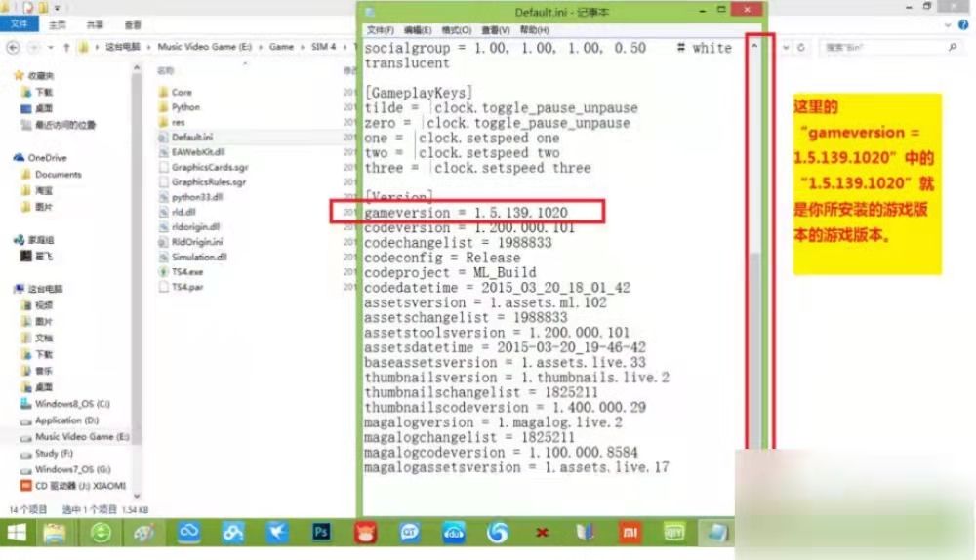Image resolution: width=976 pixels, height=560 pixels.
Task: Launch Photoshop from the taskbar
Action: point(321,532)
